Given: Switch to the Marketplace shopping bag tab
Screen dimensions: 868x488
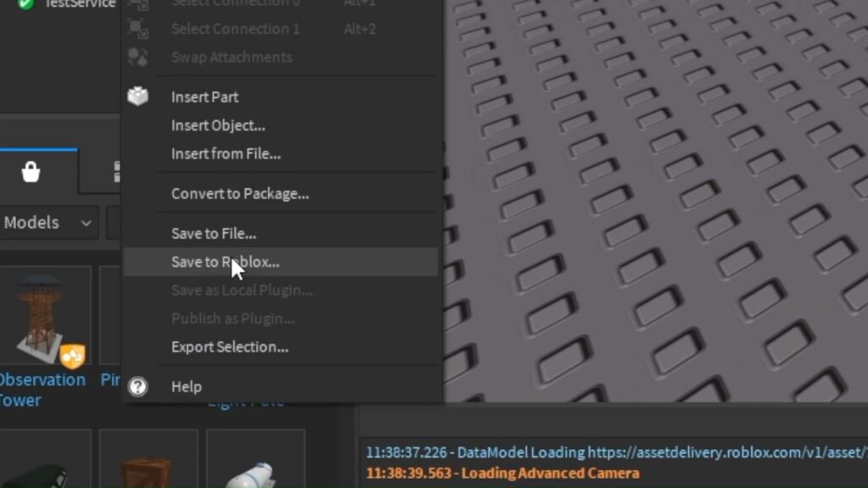Looking at the screenshot, I should [31, 172].
